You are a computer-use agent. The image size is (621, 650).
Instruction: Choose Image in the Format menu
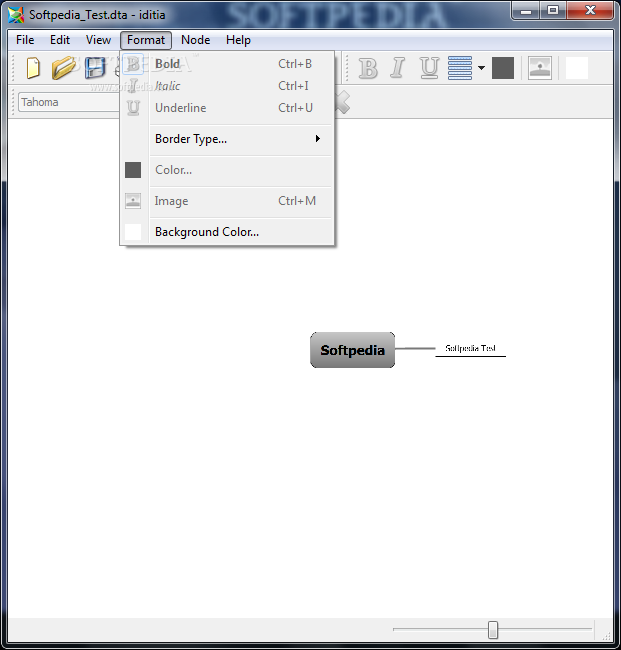point(227,201)
